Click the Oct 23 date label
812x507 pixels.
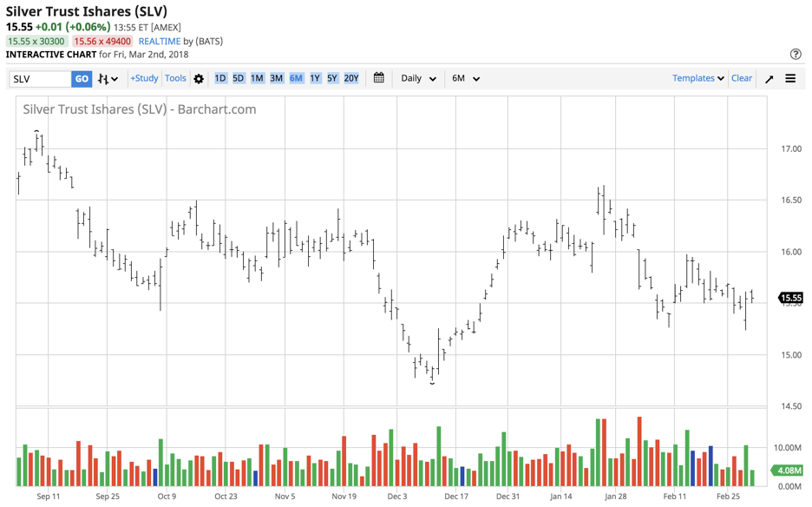coord(226,496)
